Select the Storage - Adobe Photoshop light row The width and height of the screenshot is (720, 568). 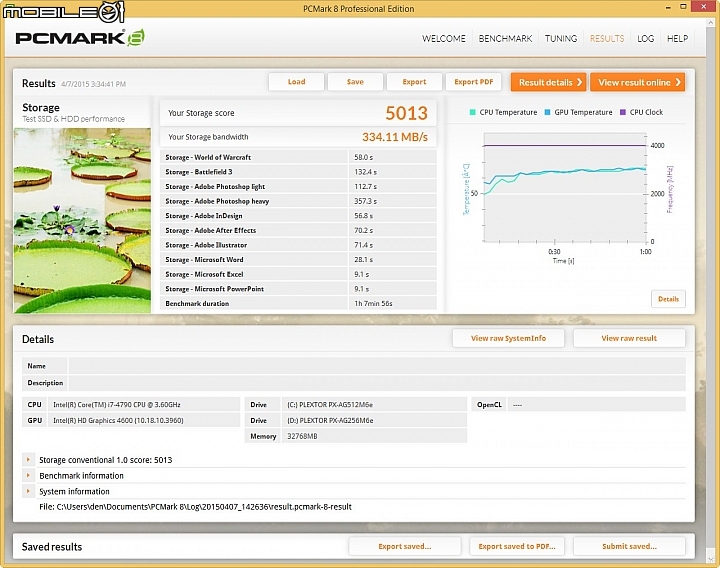coord(298,186)
